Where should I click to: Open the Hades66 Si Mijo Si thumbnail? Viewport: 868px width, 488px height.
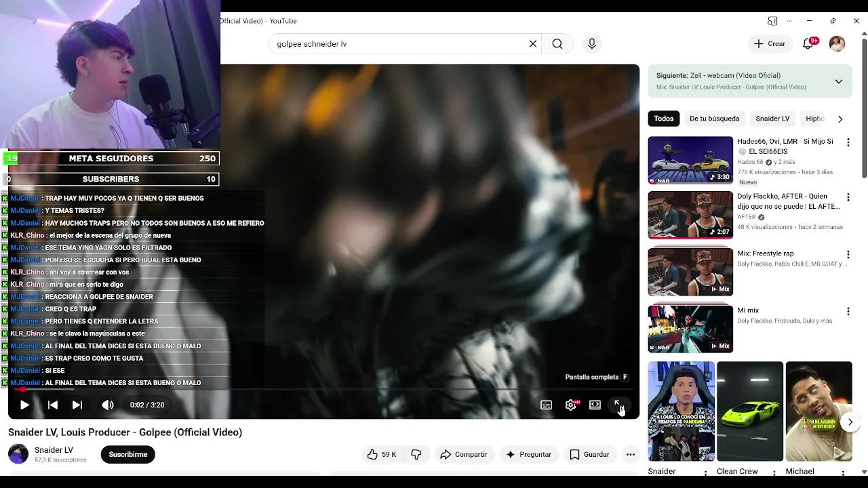[690, 160]
